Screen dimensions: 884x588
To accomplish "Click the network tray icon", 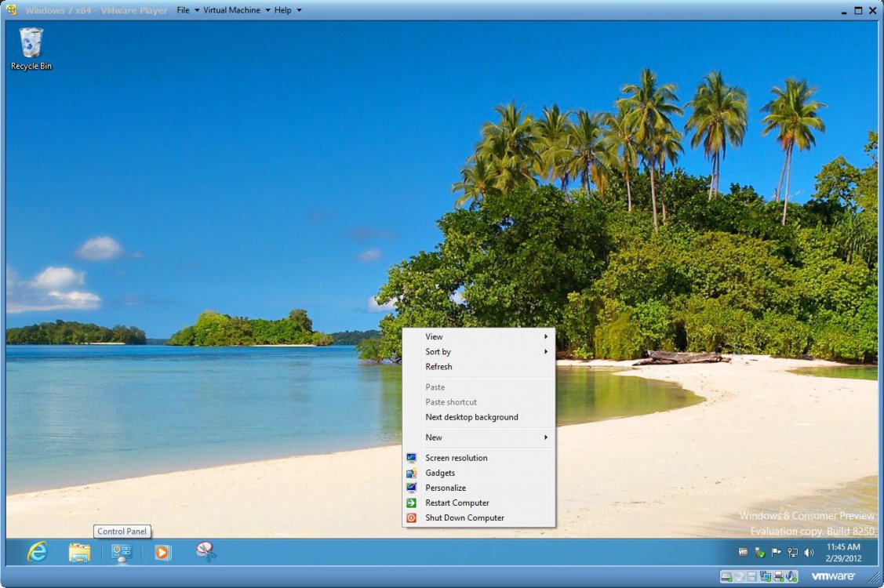I will point(793,552).
